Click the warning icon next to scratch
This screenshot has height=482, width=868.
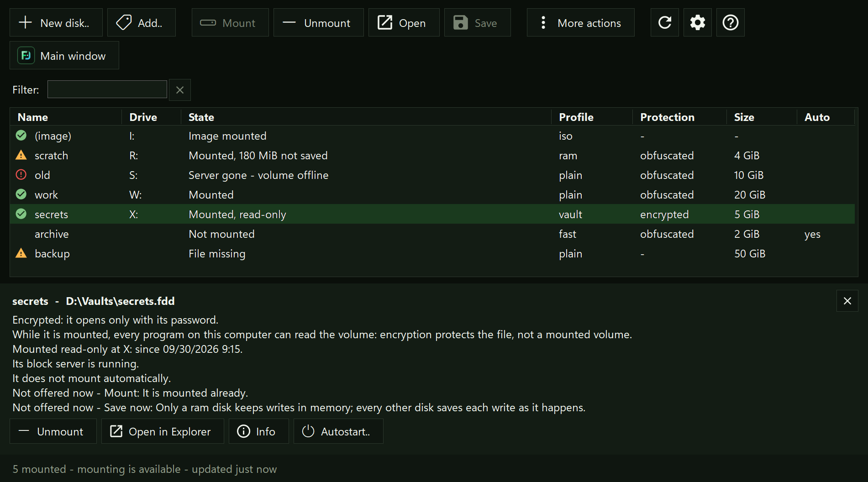coord(21,155)
